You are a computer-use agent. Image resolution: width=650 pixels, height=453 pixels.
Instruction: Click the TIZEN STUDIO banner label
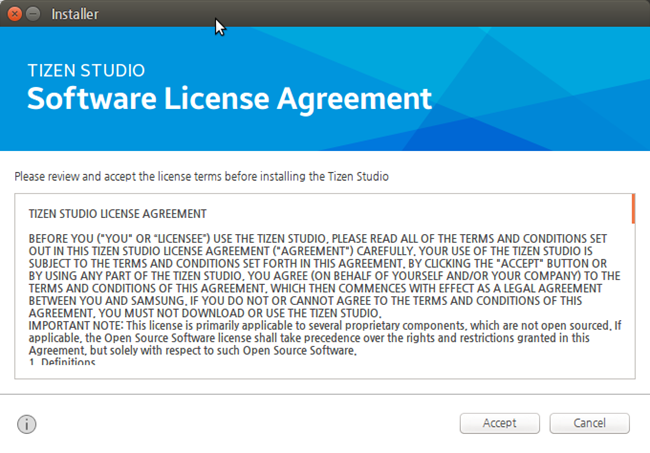86,71
